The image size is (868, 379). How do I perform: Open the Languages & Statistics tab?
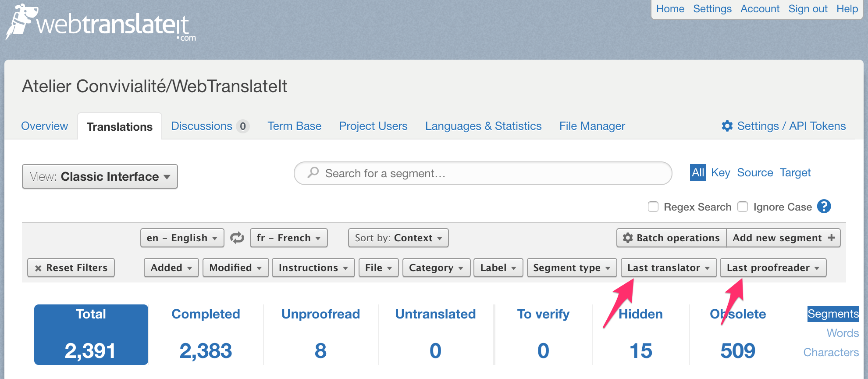pyautogui.click(x=484, y=126)
